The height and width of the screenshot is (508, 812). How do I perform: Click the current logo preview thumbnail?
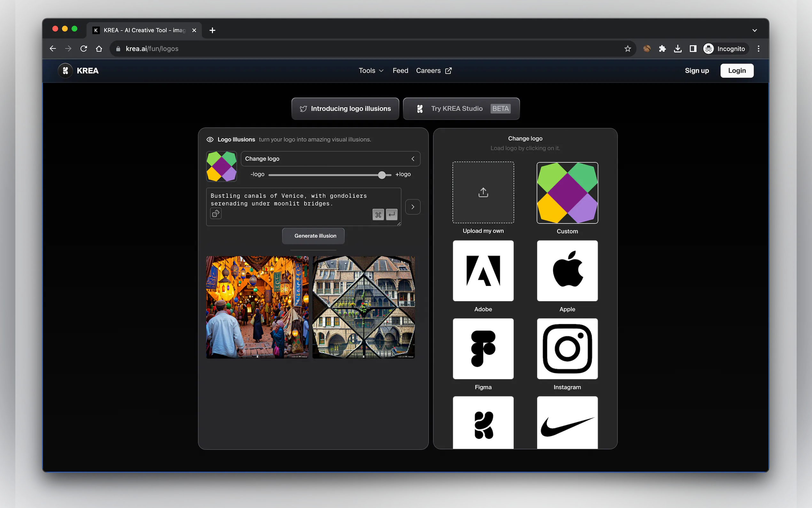(x=222, y=166)
